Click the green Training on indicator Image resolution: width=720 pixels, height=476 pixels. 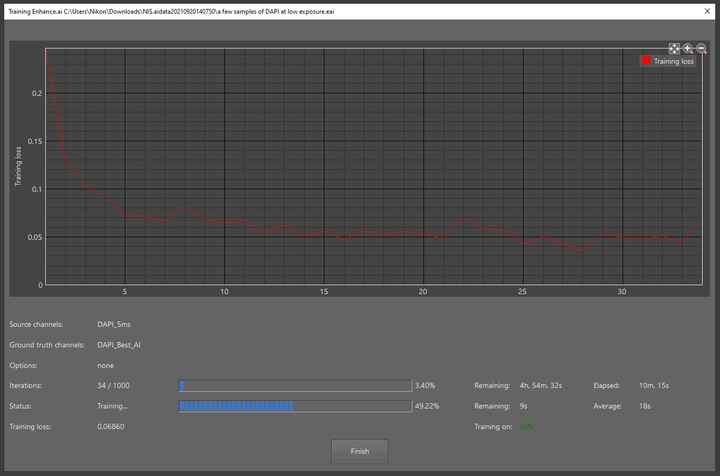coord(526,427)
